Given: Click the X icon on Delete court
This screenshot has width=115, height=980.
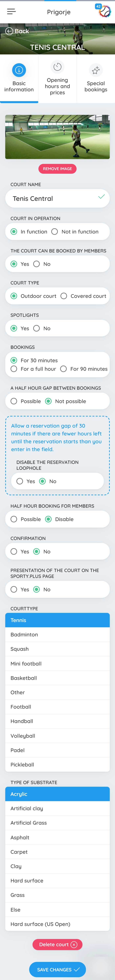Looking at the screenshot, I should coord(74,944).
